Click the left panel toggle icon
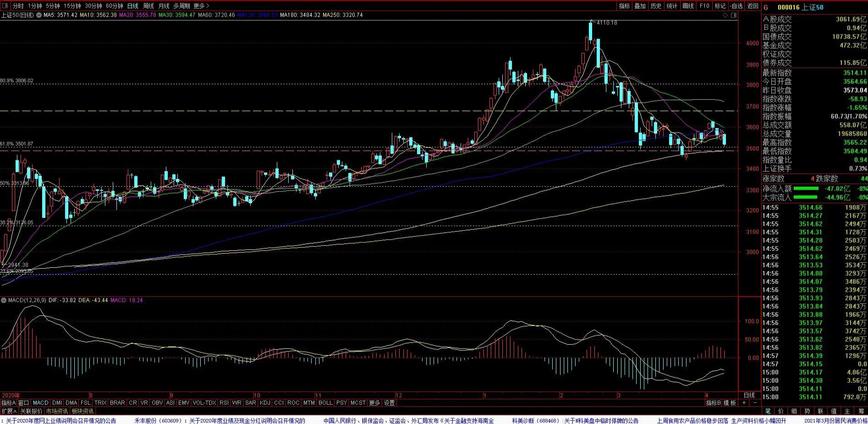The image size is (868, 424). click(x=5, y=6)
